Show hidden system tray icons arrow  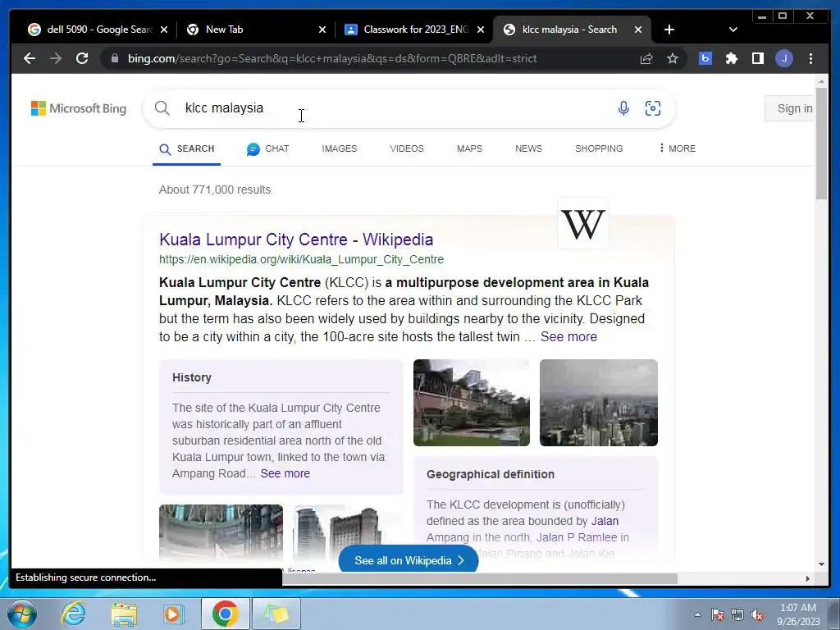point(697,614)
